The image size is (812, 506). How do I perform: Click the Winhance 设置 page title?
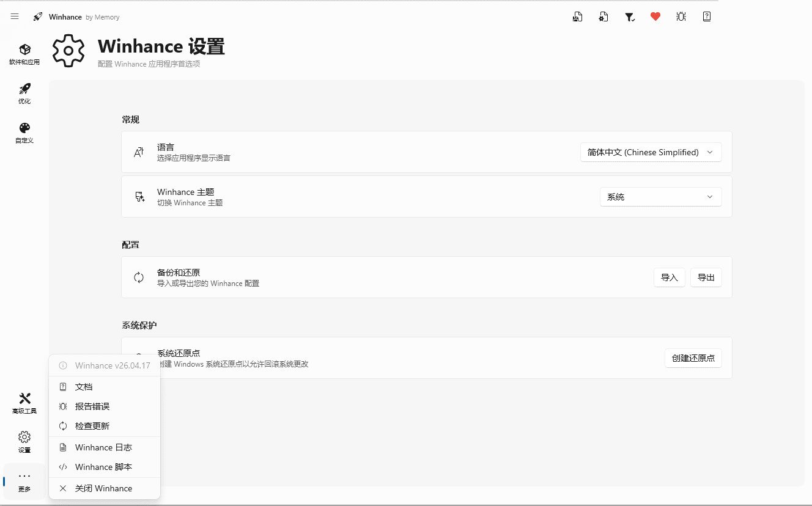pos(161,46)
